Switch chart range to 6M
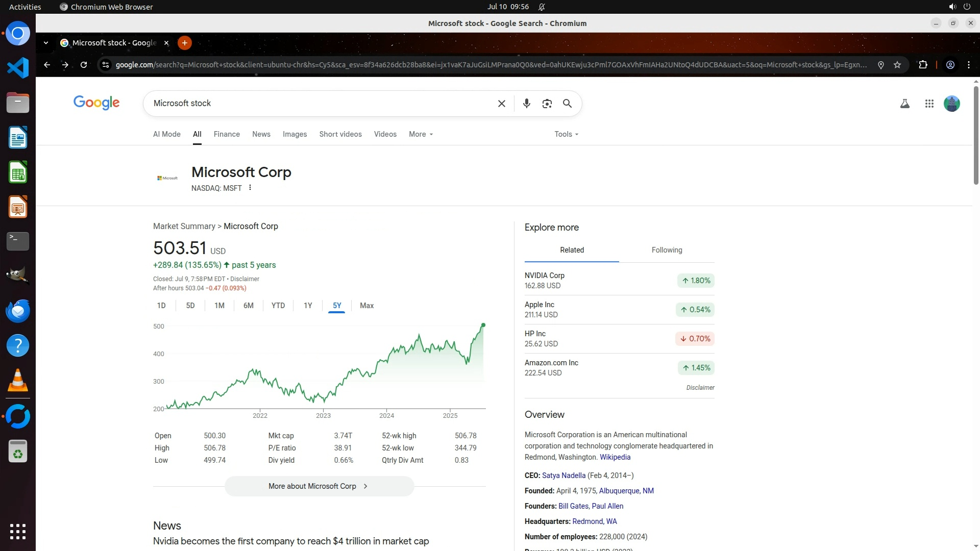Screen dimensions: 980x551 [x=248, y=306]
